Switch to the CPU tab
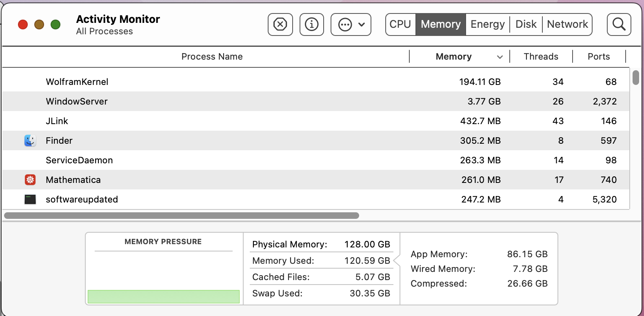The image size is (644, 316). (x=400, y=24)
